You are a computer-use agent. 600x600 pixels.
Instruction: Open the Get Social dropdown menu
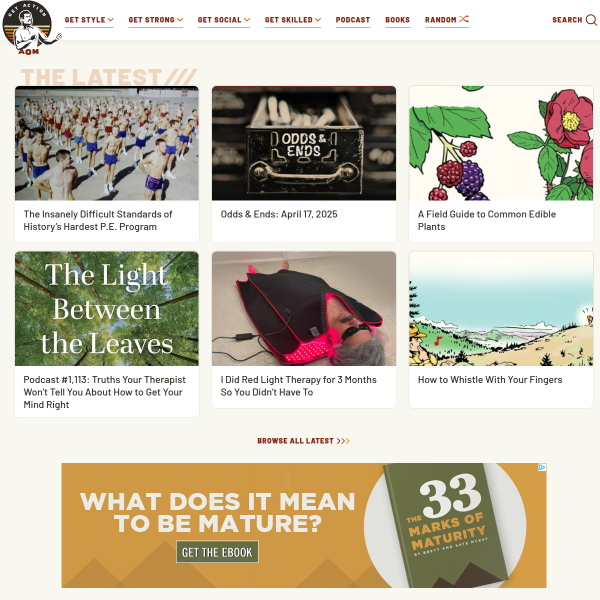click(223, 20)
